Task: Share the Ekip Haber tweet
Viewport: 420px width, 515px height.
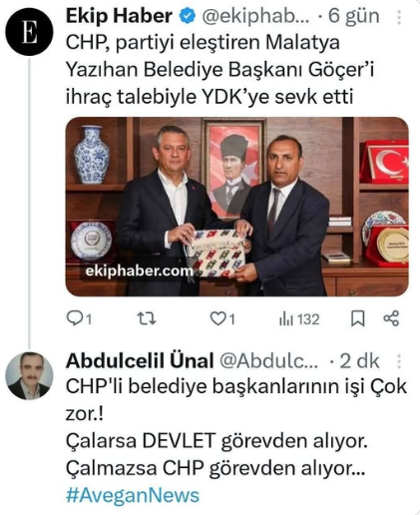Action: pos(391,319)
